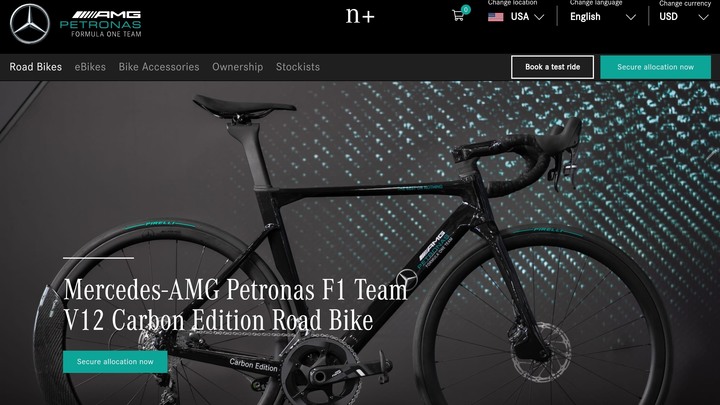Click the Mercedes-Benz star logo
This screenshot has height=405, width=720.
(30, 24)
